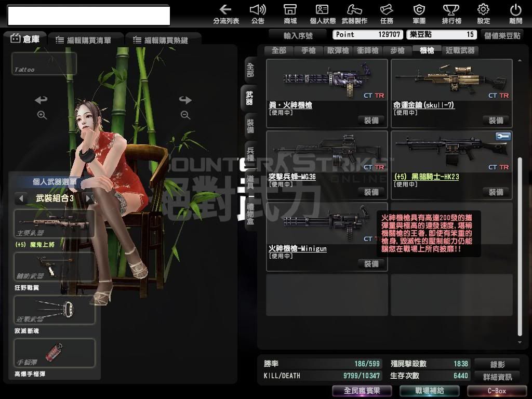Go back to the 分流列表 server list
This screenshot has height=399, width=532.
[226, 14]
